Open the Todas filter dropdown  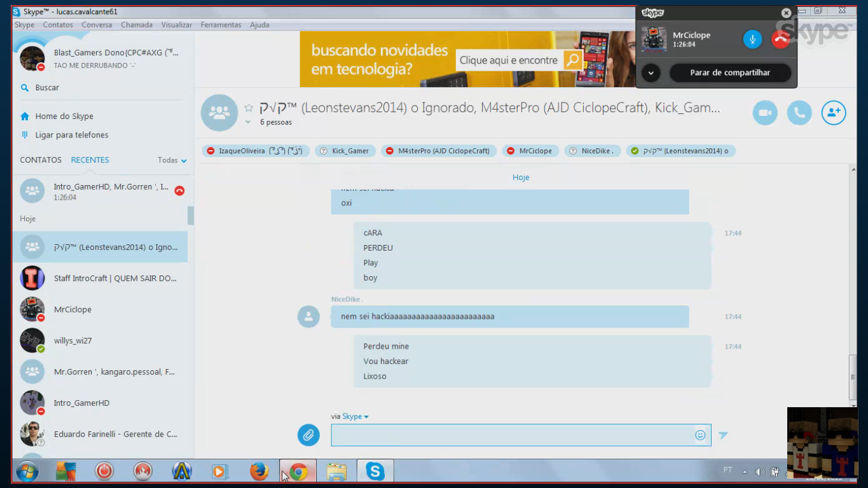(172, 160)
